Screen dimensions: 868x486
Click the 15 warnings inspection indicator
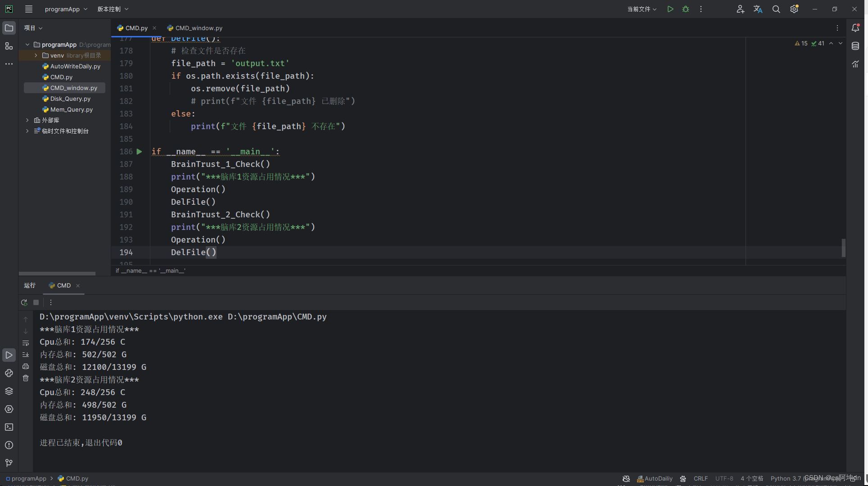coord(801,44)
